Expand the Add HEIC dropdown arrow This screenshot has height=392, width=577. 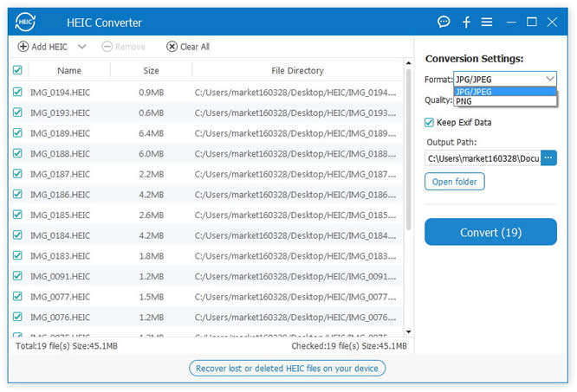[82, 47]
